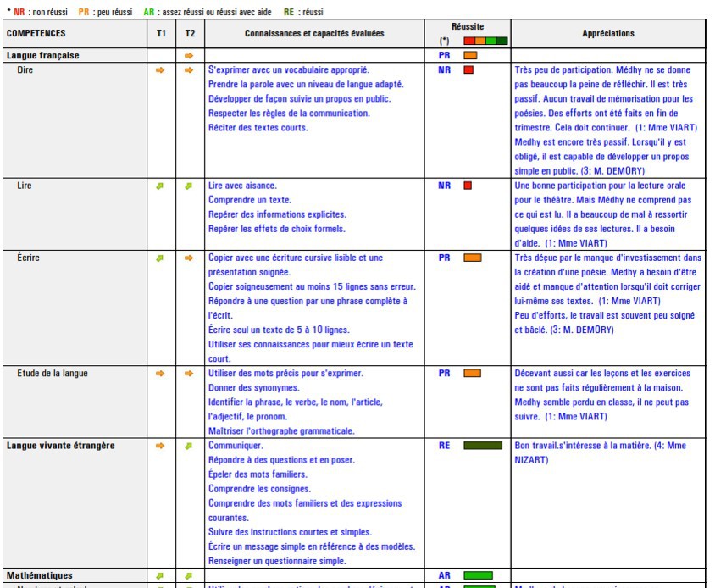Click the green AR bar for Mathématiques

pyautogui.click(x=479, y=575)
